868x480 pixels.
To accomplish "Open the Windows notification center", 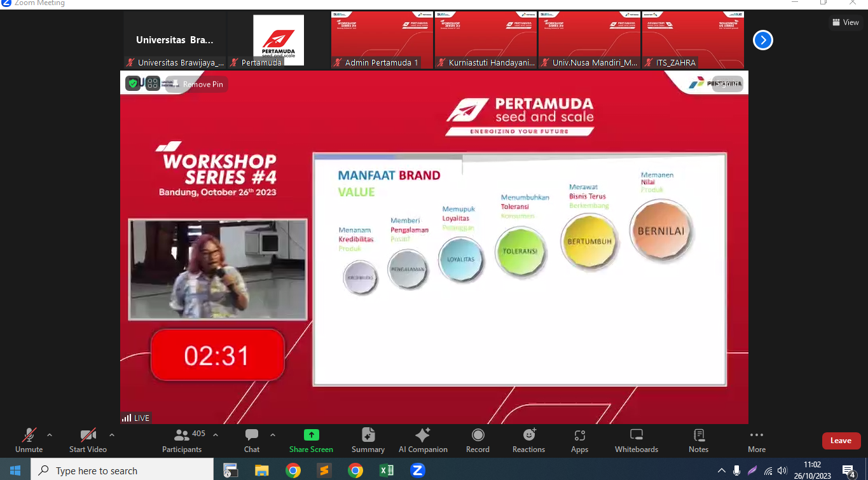I will click(849, 470).
